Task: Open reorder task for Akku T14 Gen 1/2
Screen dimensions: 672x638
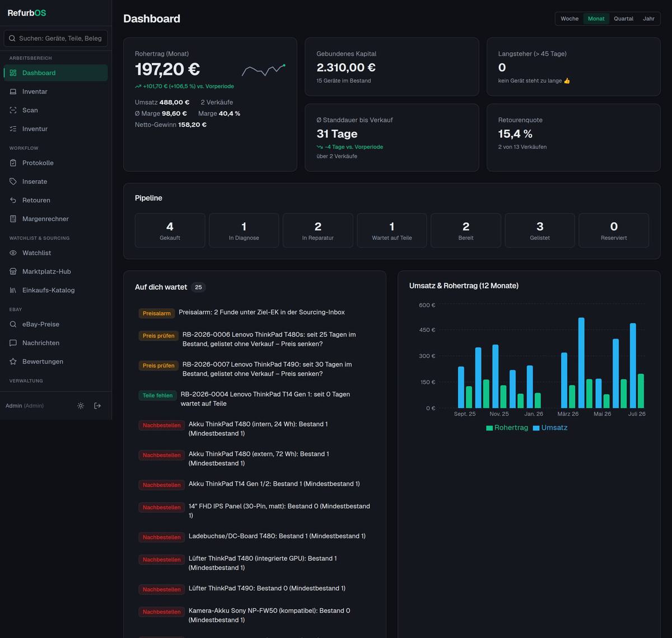Action: click(x=255, y=484)
